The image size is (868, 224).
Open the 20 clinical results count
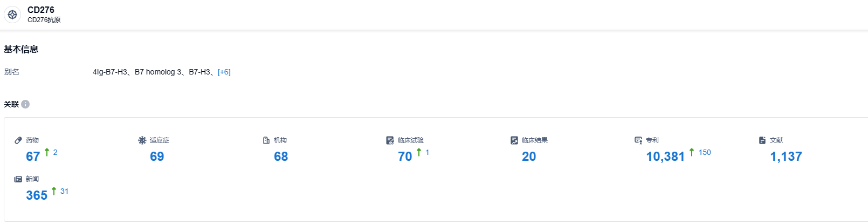tap(529, 157)
